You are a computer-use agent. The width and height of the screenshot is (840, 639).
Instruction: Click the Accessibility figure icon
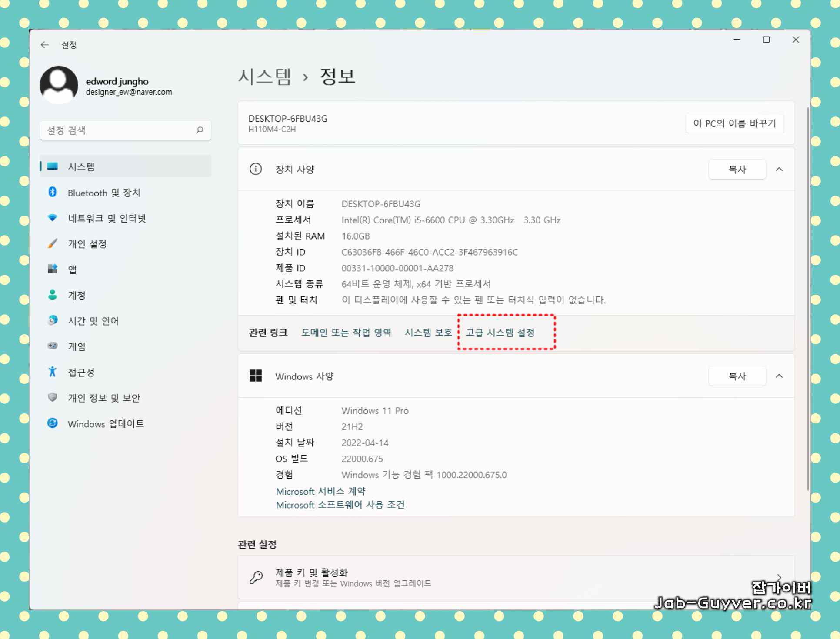[x=52, y=372]
